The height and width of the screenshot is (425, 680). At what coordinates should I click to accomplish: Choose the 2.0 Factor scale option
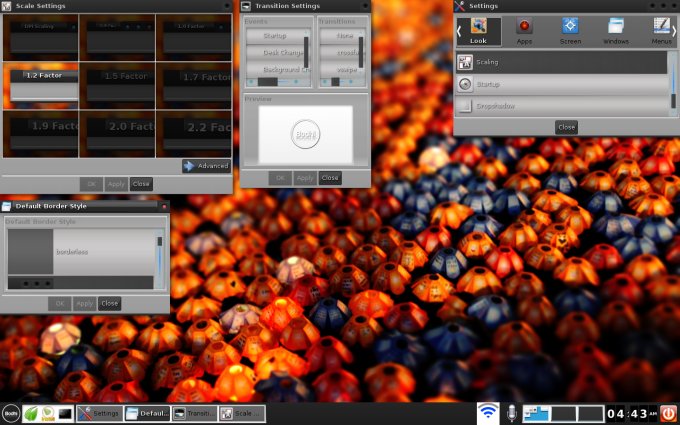117,135
